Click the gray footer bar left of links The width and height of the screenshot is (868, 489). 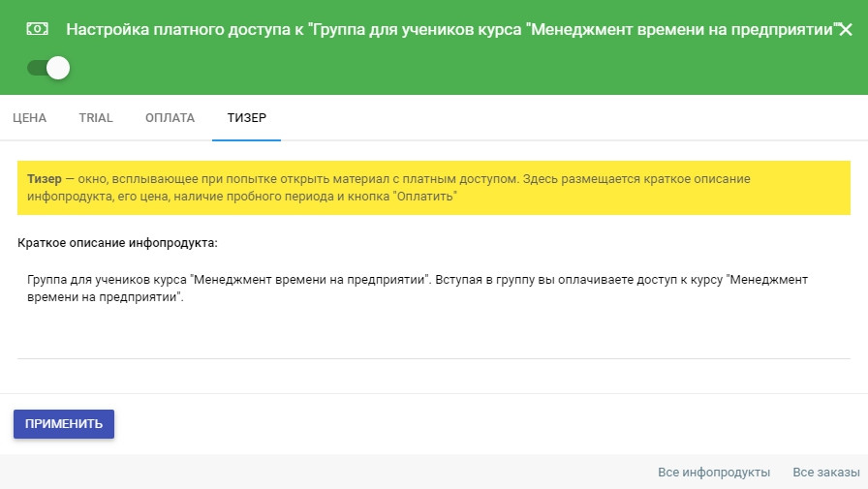291,473
